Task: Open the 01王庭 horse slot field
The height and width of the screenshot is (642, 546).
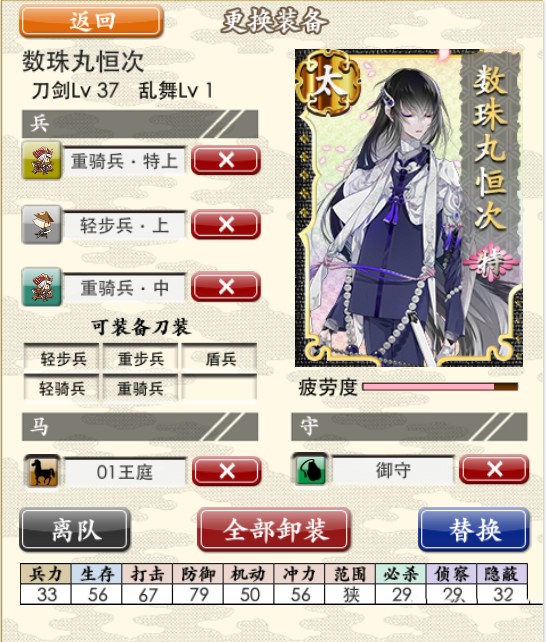Action: [125, 472]
